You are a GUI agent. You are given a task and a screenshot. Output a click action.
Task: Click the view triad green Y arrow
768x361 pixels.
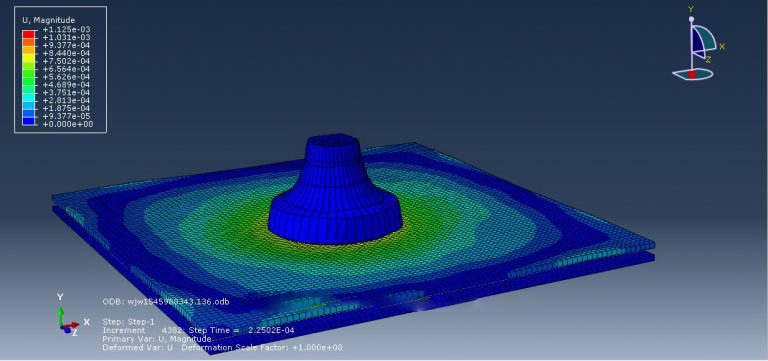pyautogui.click(x=61, y=315)
